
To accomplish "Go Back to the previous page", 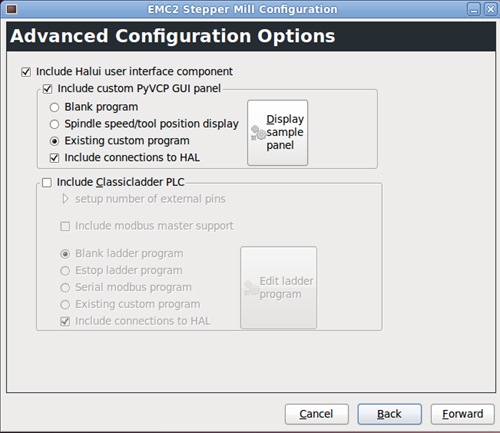I will click(390, 414).
